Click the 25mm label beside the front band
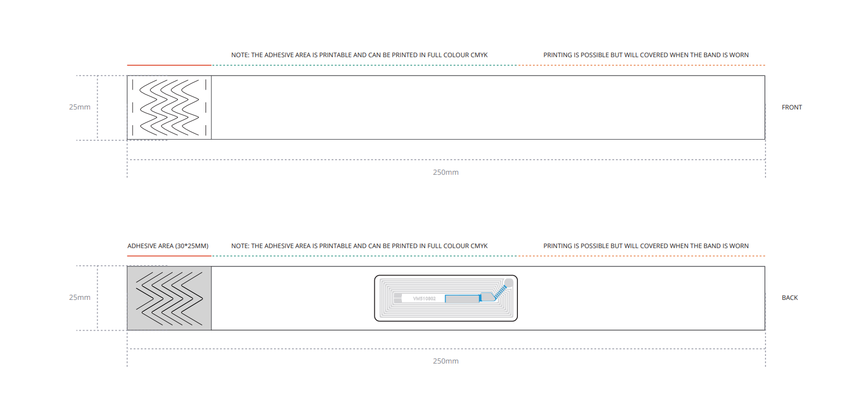 point(79,107)
